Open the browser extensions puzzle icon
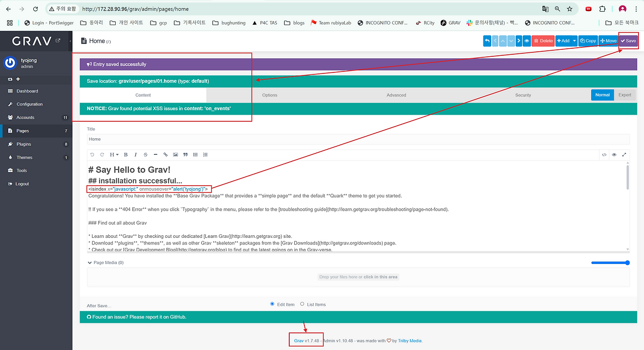Screen dimensions: 644x350 [602, 9]
